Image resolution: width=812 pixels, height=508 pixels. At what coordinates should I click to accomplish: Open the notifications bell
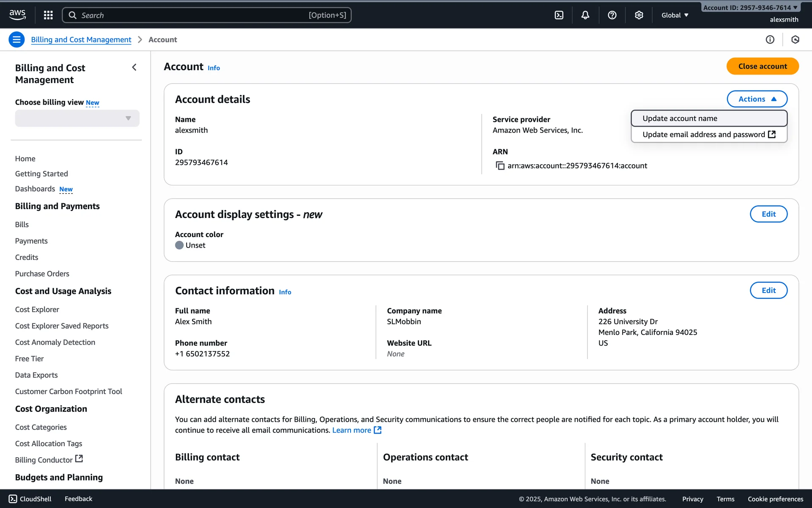click(585, 15)
